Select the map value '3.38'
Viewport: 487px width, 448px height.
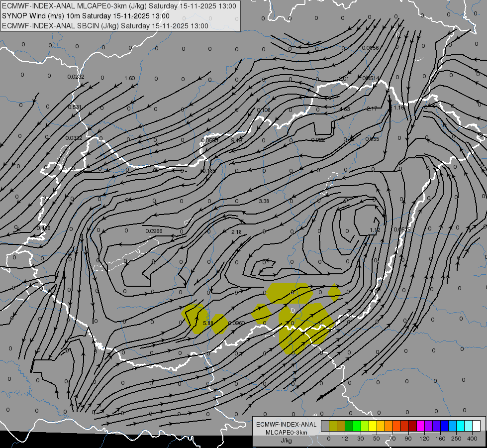tap(264, 201)
